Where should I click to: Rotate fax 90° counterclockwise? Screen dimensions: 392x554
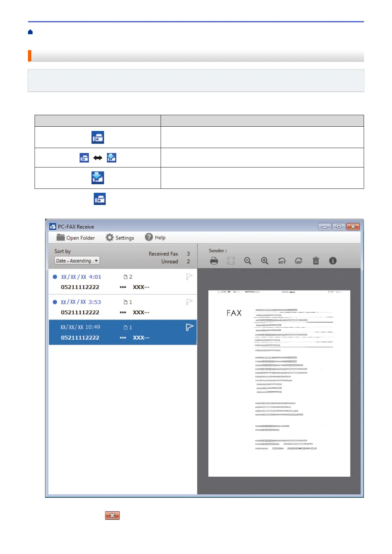(x=282, y=261)
